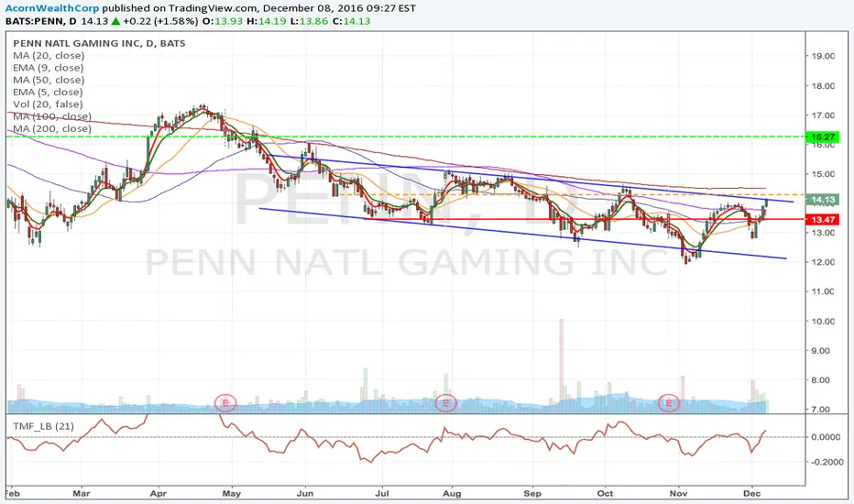Select the EMA (9, close) indicator label
Viewport: 854px width, 504px height.
[48, 68]
